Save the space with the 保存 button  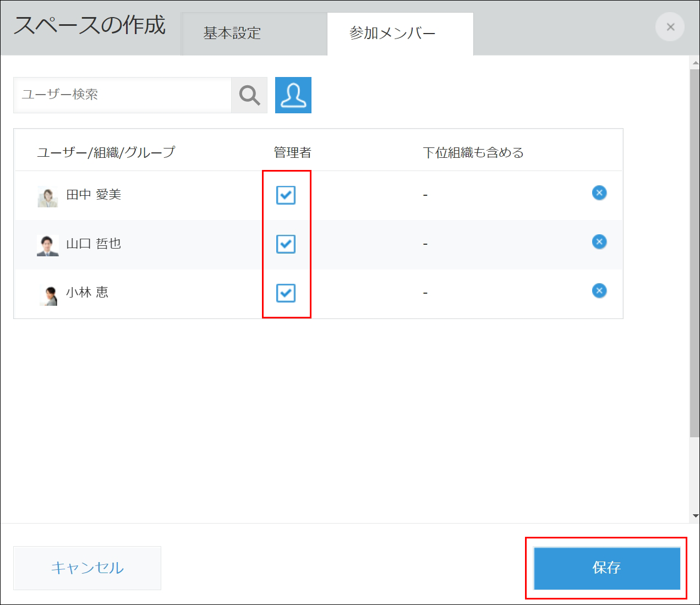point(606,568)
